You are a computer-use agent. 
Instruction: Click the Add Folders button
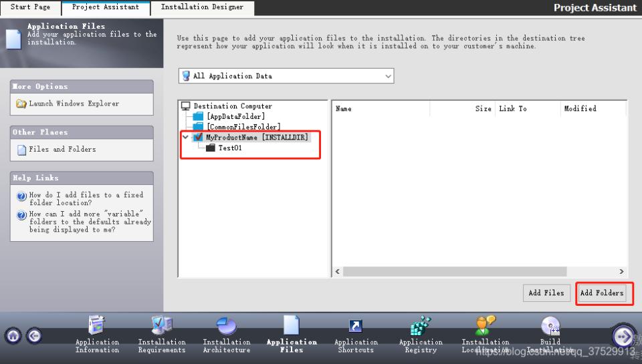point(602,293)
